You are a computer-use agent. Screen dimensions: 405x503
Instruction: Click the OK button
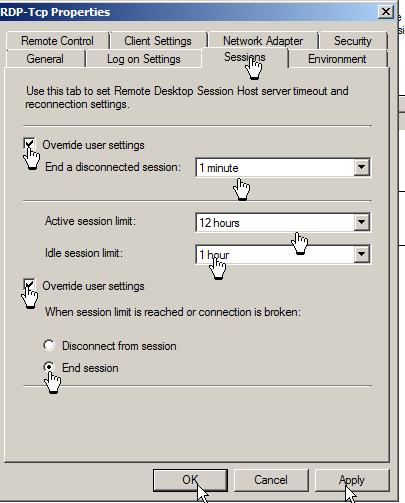click(x=190, y=480)
